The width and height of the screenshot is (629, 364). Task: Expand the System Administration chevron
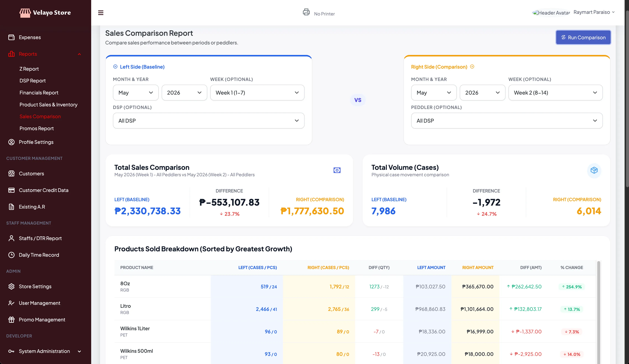pos(79,351)
